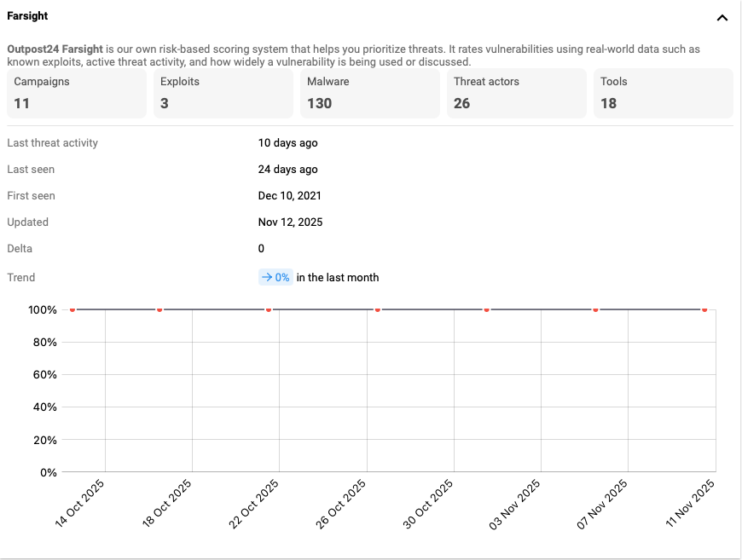Click the Farsight section heading

[x=27, y=16]
